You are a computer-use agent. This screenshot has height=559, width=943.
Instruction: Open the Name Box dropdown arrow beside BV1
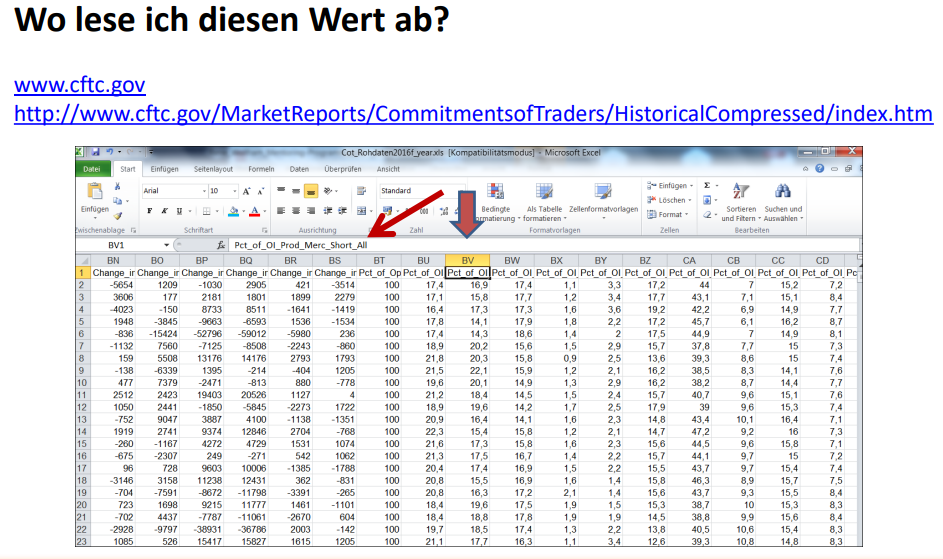pyautogui.click(x=167, y=245)
